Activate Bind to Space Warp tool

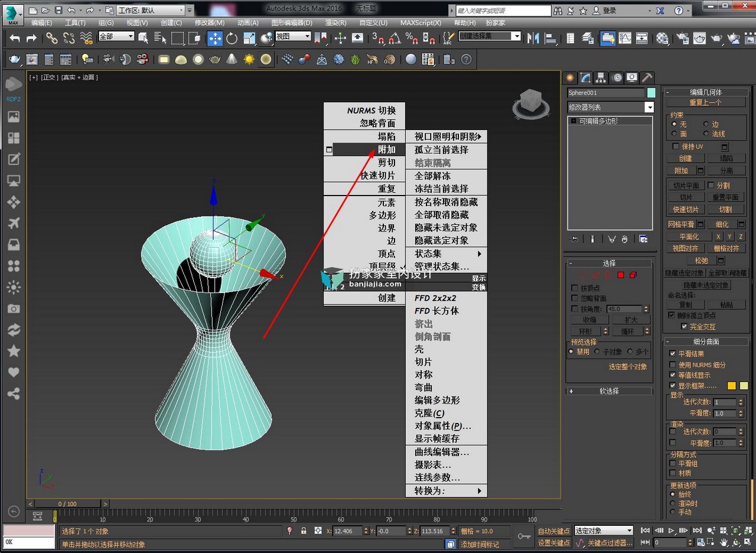(86, 38)
